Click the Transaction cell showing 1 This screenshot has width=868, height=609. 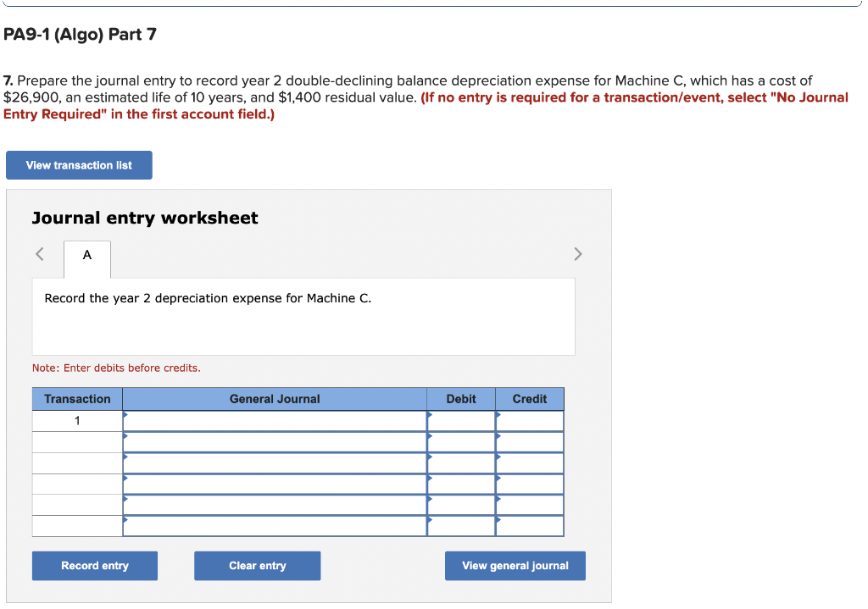[77, 419]
